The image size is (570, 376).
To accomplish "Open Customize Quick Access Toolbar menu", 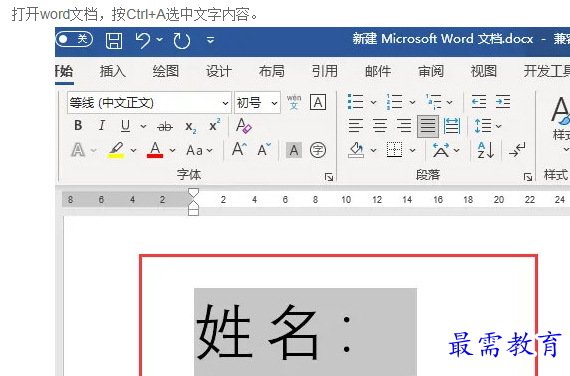I will [x=210, y=40].
